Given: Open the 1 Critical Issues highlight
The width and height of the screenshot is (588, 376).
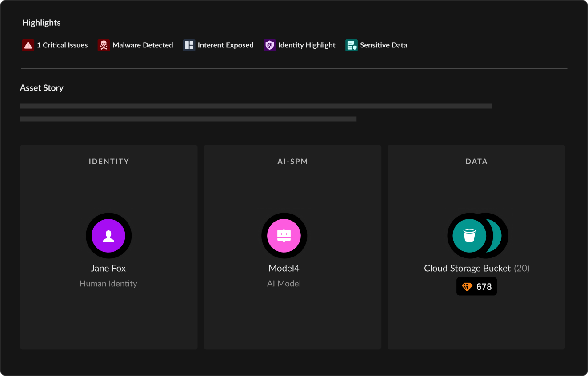Looking at the screenshot, I should click(x=62, y=45).
